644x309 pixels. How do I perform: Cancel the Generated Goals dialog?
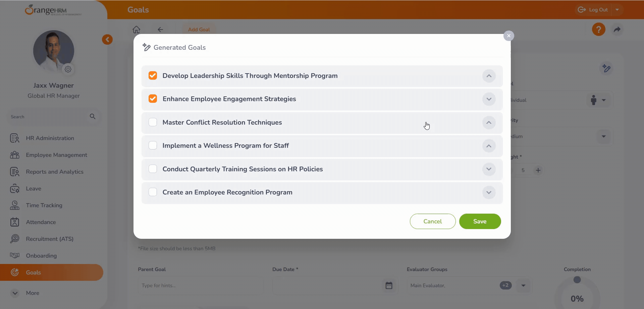click(432, 221)
